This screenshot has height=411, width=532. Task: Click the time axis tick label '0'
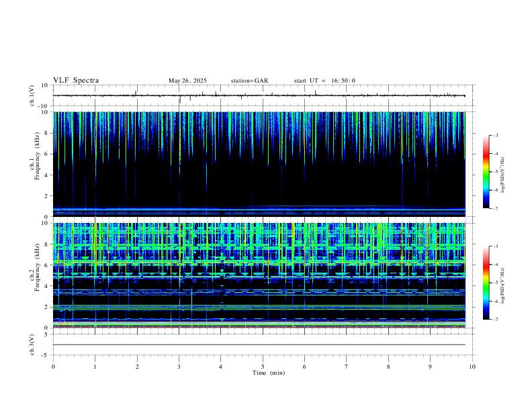point(53,367)
